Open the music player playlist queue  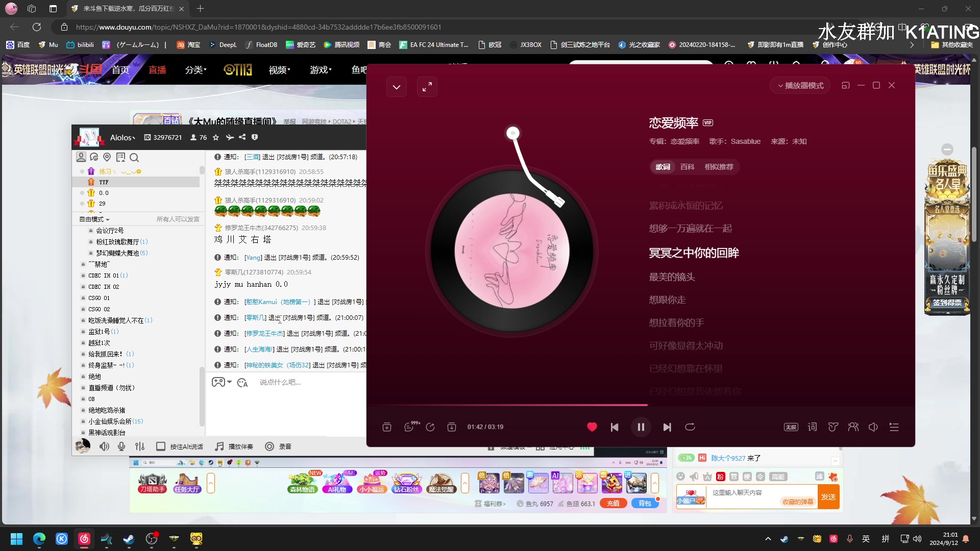click(x=894, y=427)
